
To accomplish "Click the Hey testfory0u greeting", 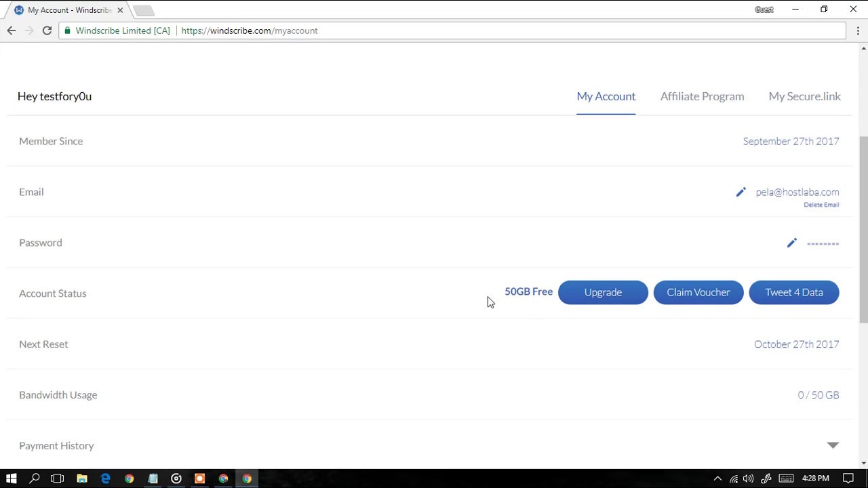I will pos(54,96).
